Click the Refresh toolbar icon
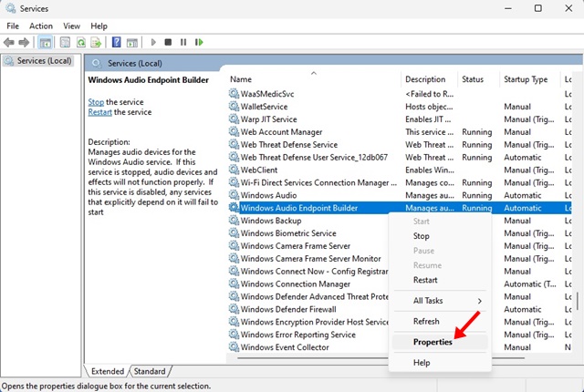Image resolution: width=584 pixels, height=392 pixels. click(x=81, y=43)
